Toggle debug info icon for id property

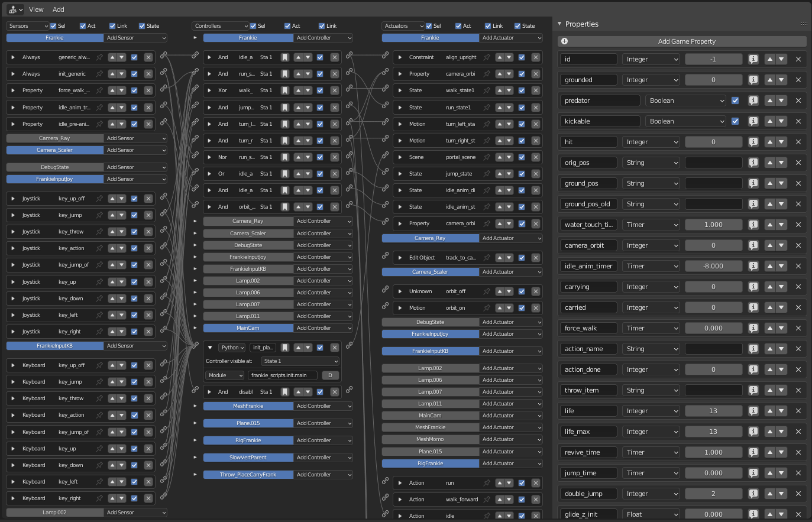(x=753, y=59)
